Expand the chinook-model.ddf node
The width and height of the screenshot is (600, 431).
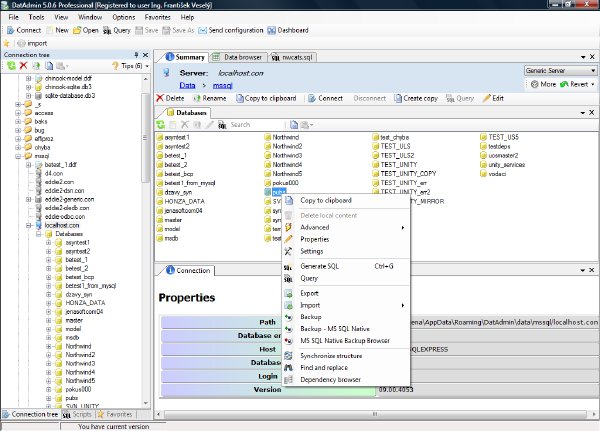[x=29, y=78]
